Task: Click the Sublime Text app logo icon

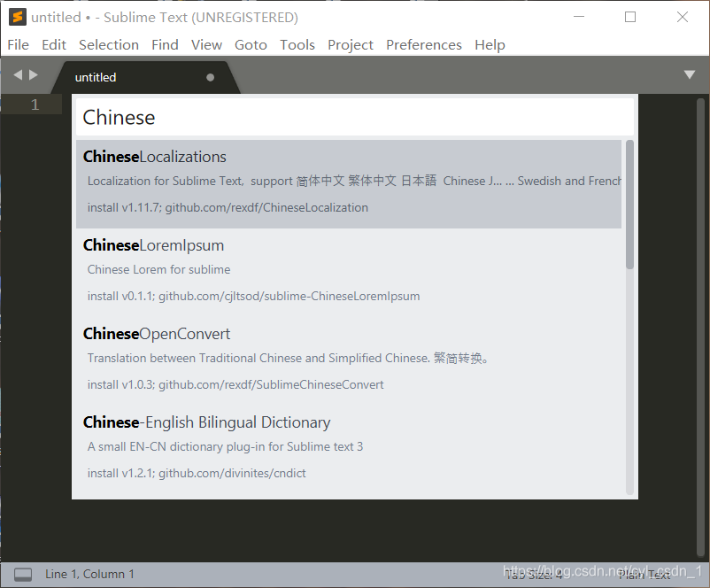Action: [x=18, y=17]
